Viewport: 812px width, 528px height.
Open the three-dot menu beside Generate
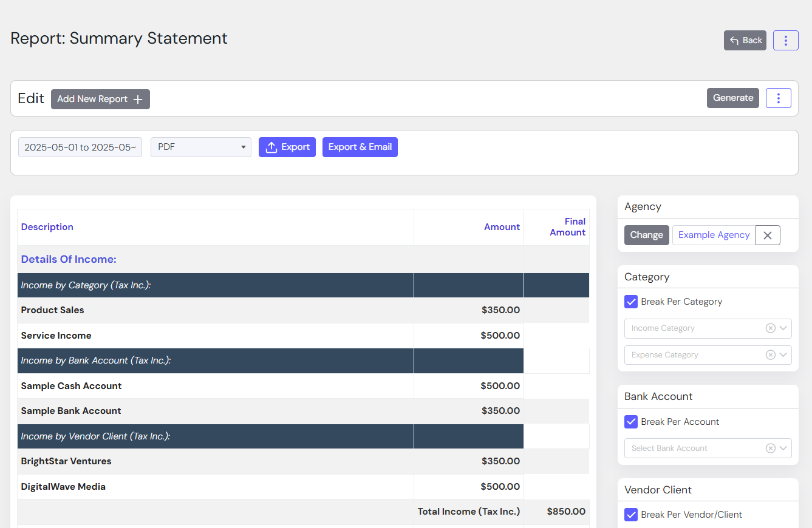point(778,98)
